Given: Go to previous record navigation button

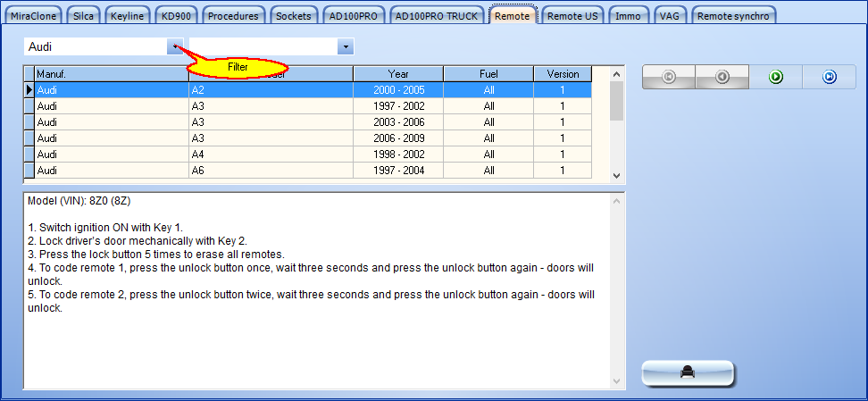Looking at the screenshot, I should [x=722, y=77].
